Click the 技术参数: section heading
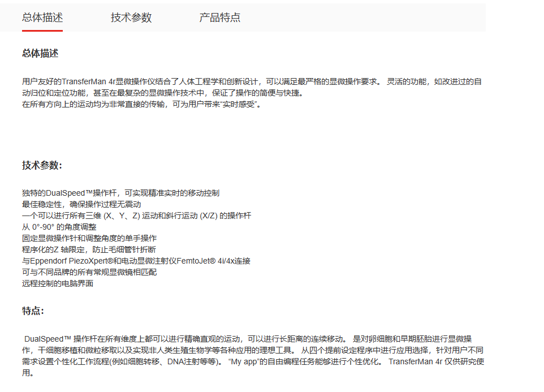Screen dimensions: 544x392 tap(42, 165)
